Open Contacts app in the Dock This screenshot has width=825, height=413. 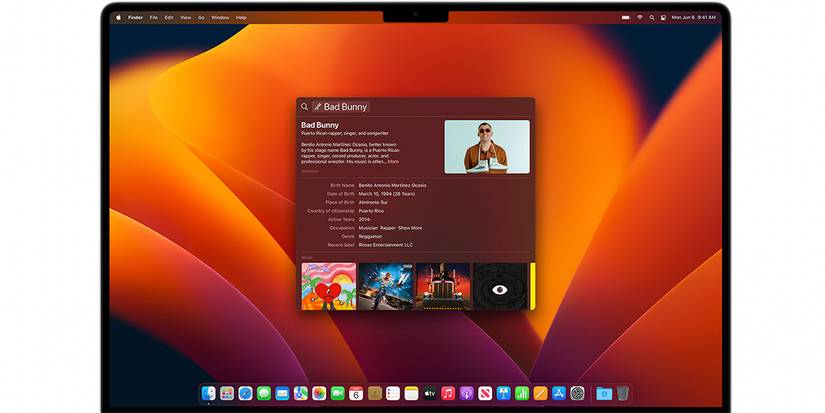[375, 393]
